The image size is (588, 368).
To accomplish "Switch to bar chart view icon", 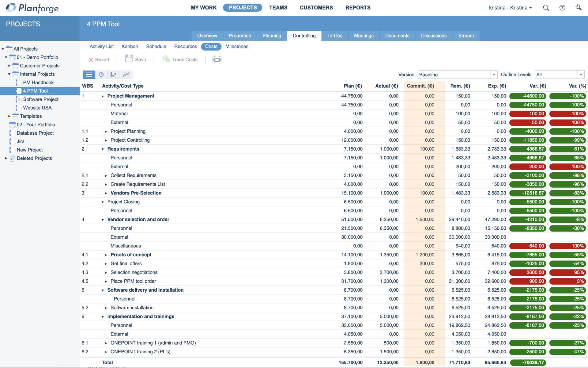I will pyautogui.click(x=114, y=75).
